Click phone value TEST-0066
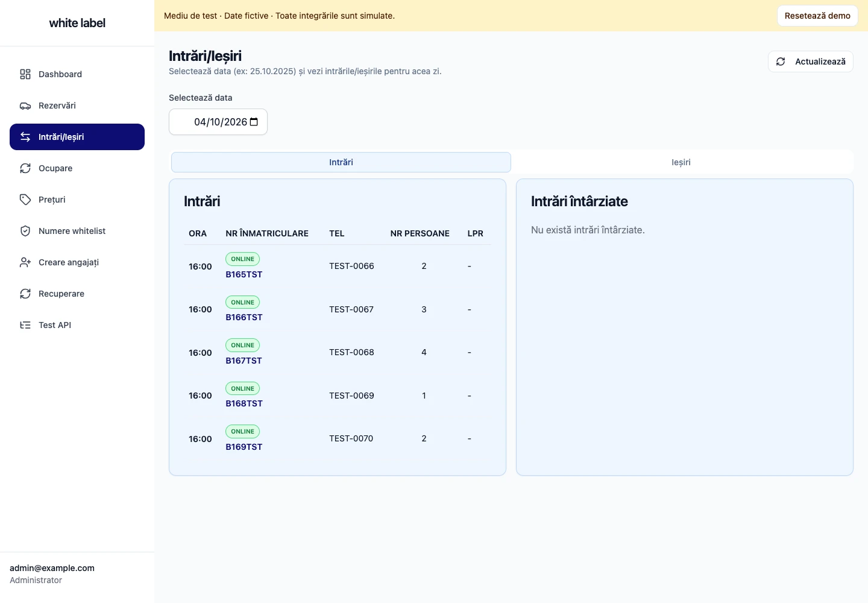This screenshot has height=603, width=868. point(351,266)
